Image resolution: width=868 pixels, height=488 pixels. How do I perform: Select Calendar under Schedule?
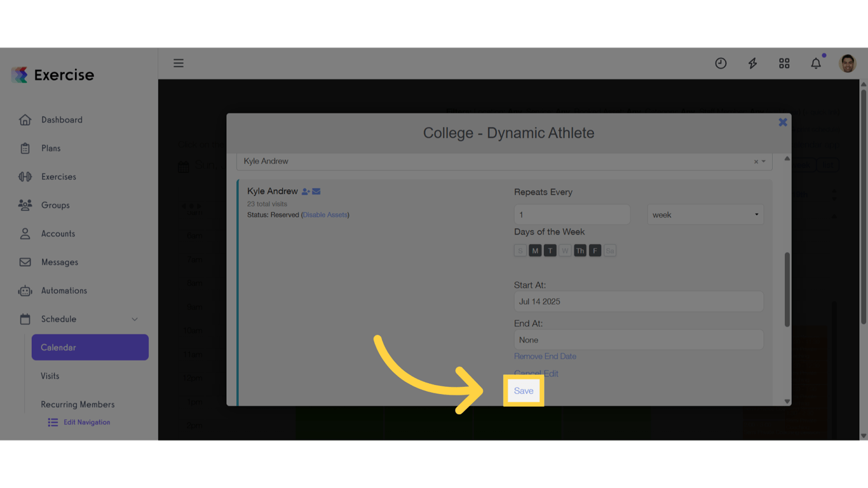click(x=90, y=348)
